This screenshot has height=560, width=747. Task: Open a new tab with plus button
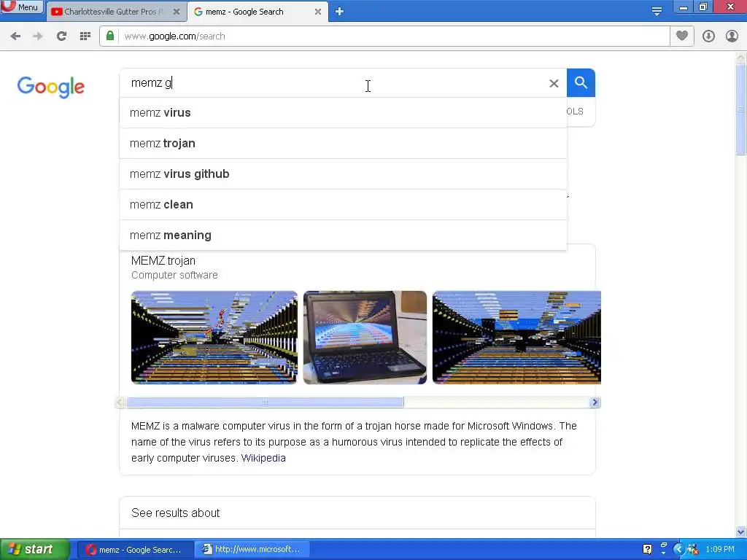click(339, 12)
